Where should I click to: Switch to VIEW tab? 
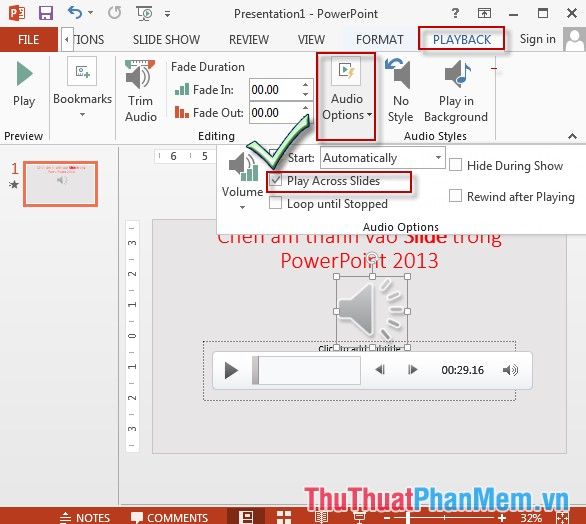[x=311, y=39]
